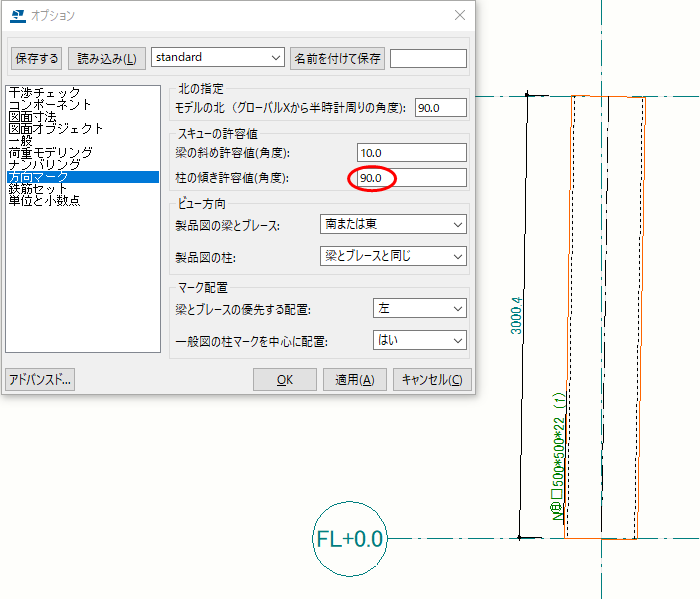Confirm with the OK button
This screenshot has height=599, width=700.
pos(285,380)
